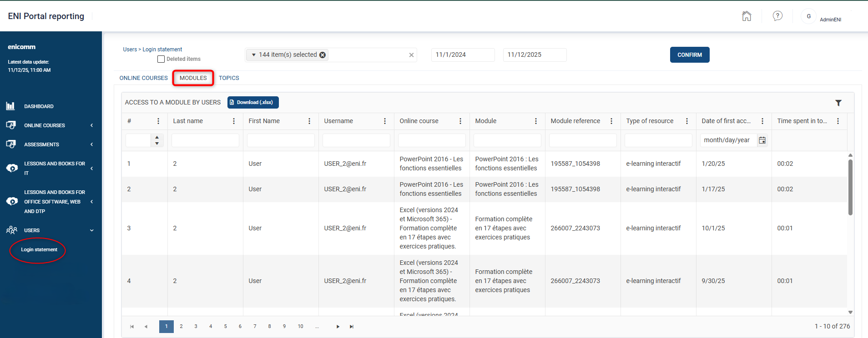Expand the Assessments sidebar menu
868x338 pixels.
tap(92, 144)
